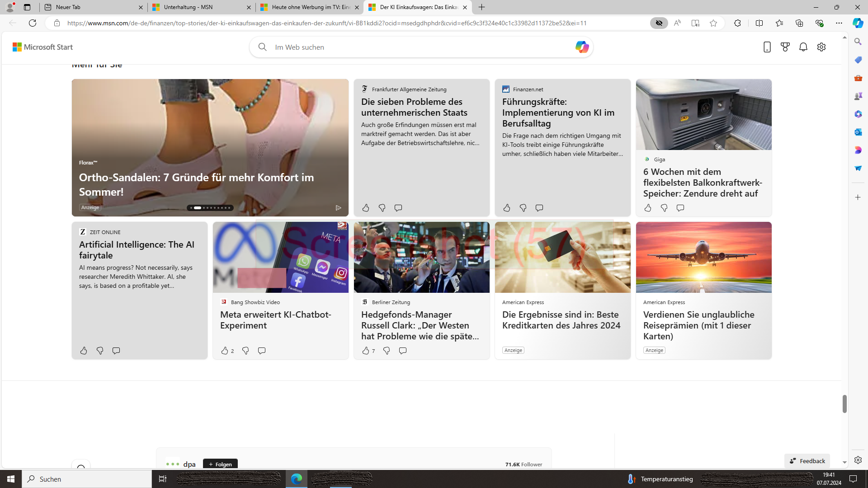Open browser Extensions puzzle icon

[737, 23]
